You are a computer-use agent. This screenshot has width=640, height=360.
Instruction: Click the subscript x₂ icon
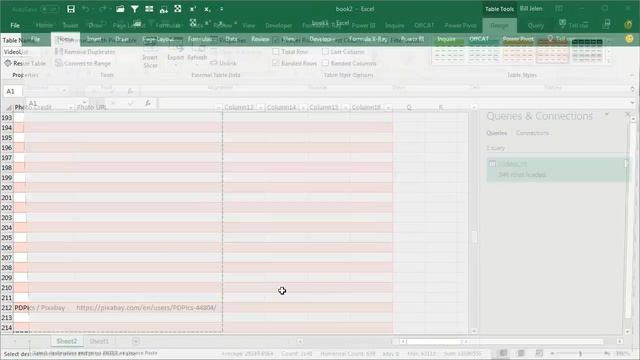[207, 9]
